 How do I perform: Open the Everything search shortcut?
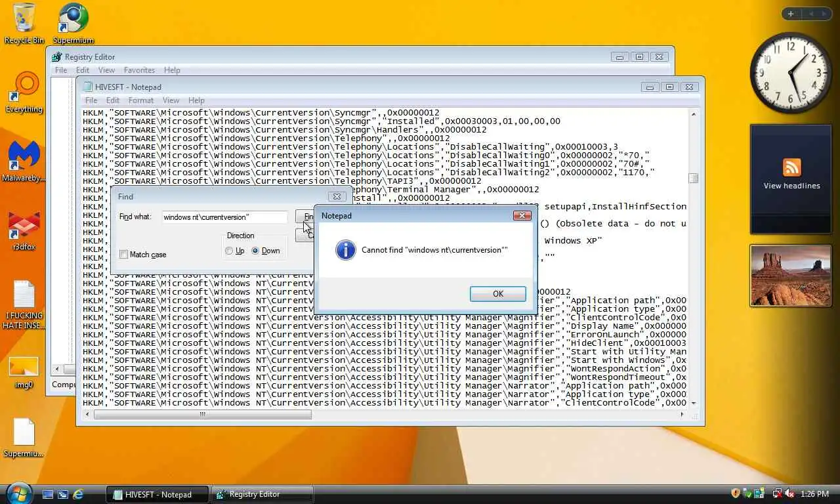click(25, 93)
